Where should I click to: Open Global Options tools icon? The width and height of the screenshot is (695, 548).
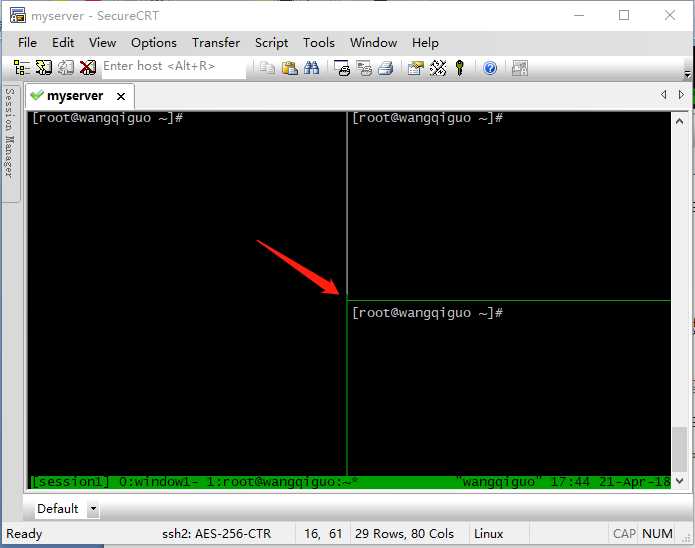click(437, 68)
